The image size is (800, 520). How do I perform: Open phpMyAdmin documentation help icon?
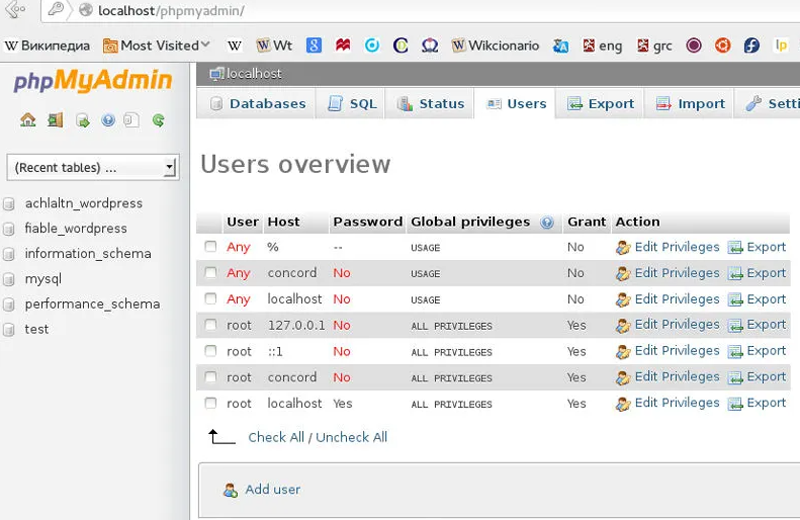click(107, 120)
